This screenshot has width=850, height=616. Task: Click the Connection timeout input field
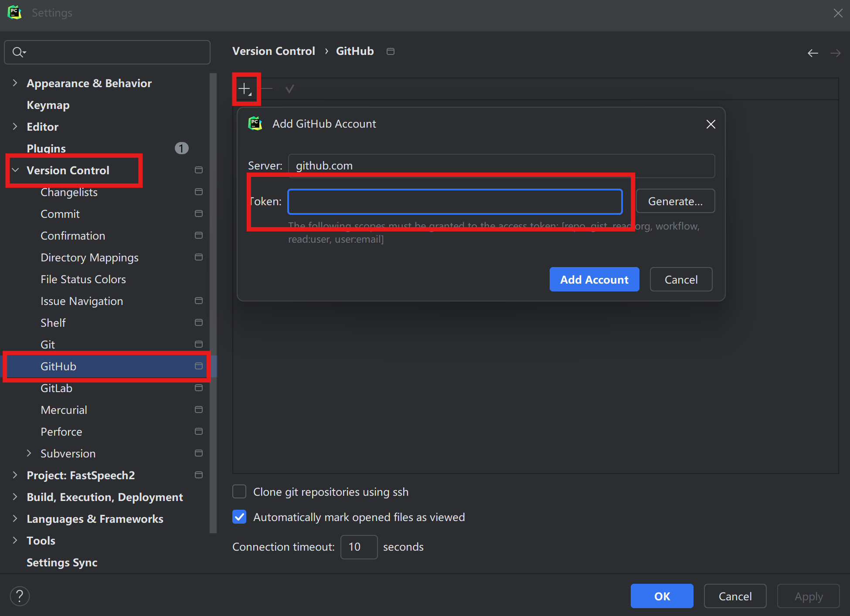coord(358,547)
